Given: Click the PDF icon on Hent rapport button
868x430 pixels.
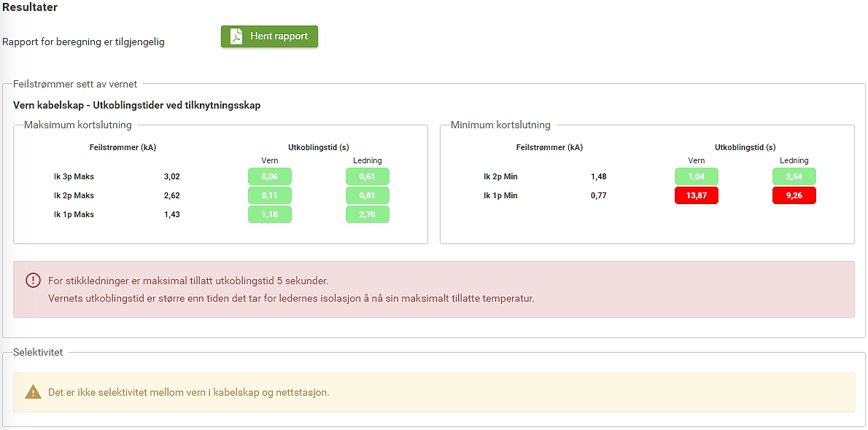Looking at the screenshot, I should 235,34.
